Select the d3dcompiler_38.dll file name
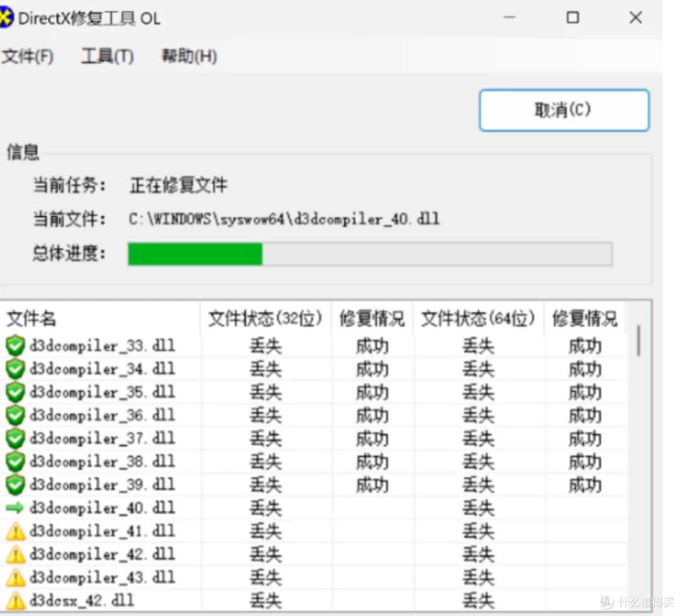The width and height of the screenshot is (680, 616). 103,462
